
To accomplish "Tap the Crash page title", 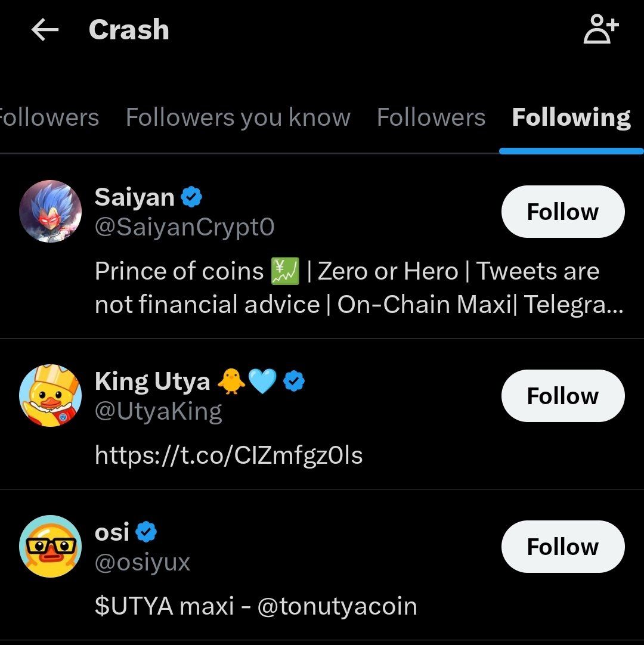I will pyautogui.click(x=129, y=30).
